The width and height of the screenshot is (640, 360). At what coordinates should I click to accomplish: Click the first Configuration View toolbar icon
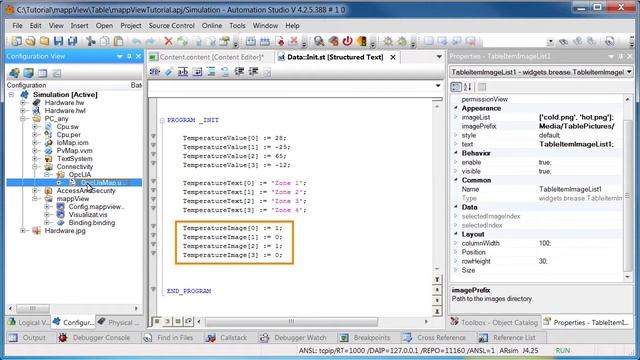15,73
